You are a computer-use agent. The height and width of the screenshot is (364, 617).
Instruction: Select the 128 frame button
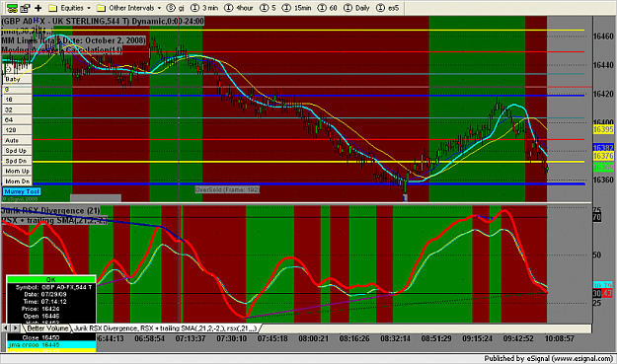18,130
